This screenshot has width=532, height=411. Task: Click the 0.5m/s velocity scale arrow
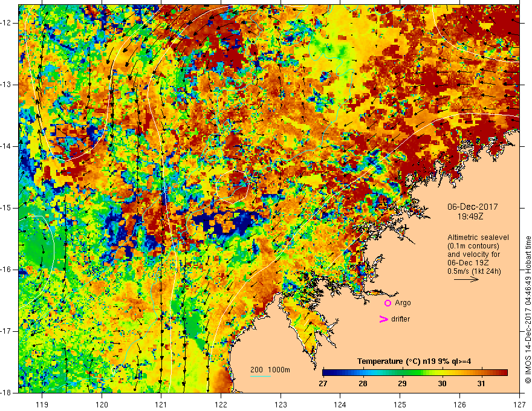[466, 279]
